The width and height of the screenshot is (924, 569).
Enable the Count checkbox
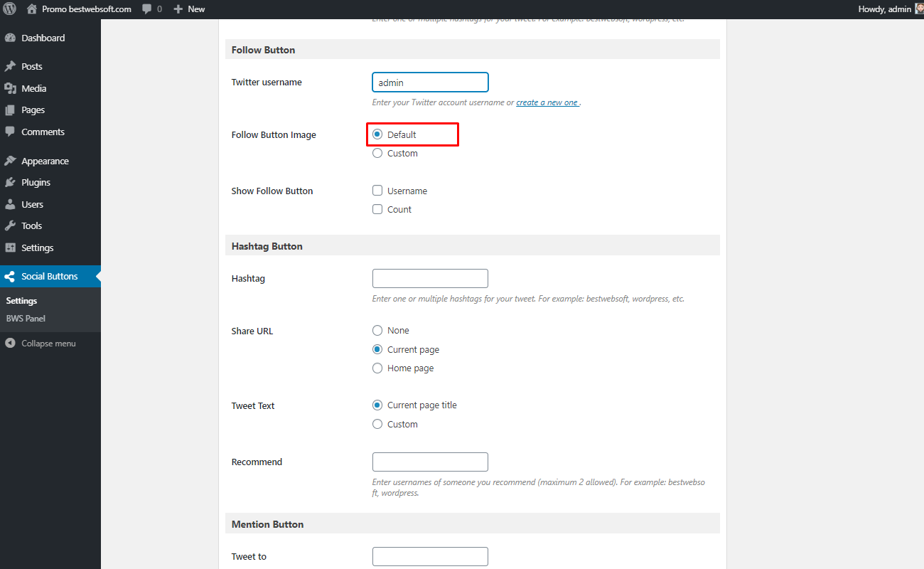377,209
